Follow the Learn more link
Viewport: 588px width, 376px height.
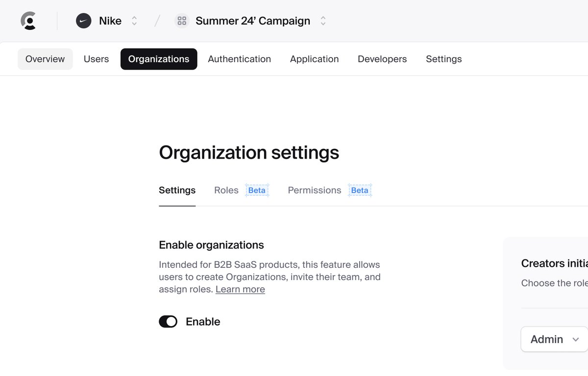[x=240, y=289]
